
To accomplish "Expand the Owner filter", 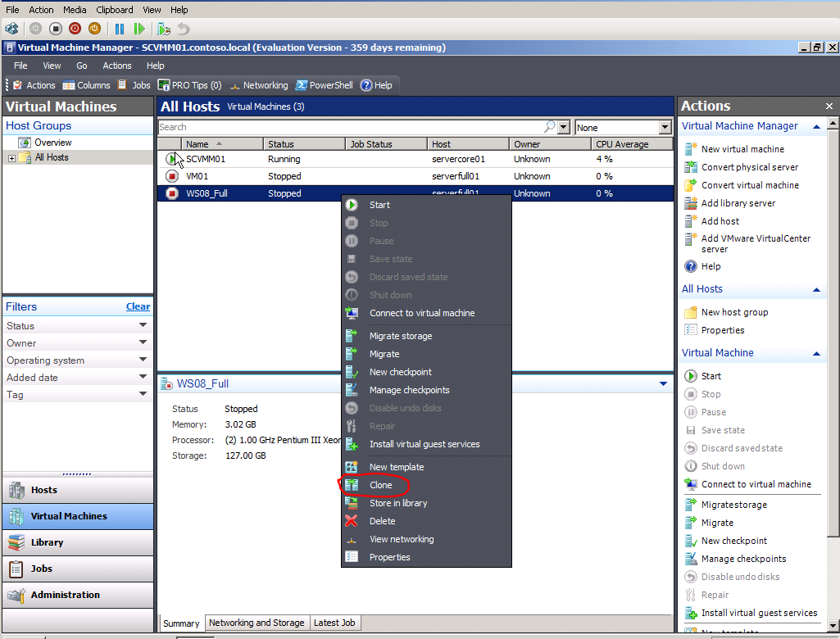I will coord(143,342).
